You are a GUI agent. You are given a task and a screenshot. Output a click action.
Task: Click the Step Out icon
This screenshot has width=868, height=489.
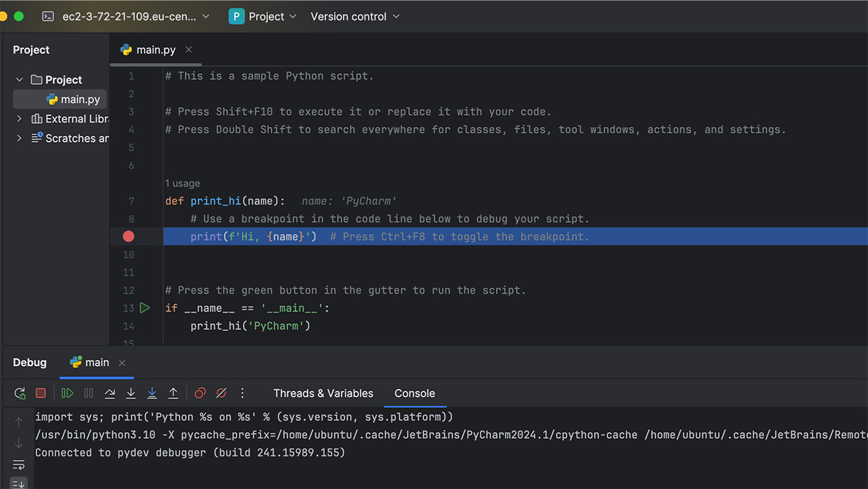(174, 393)
